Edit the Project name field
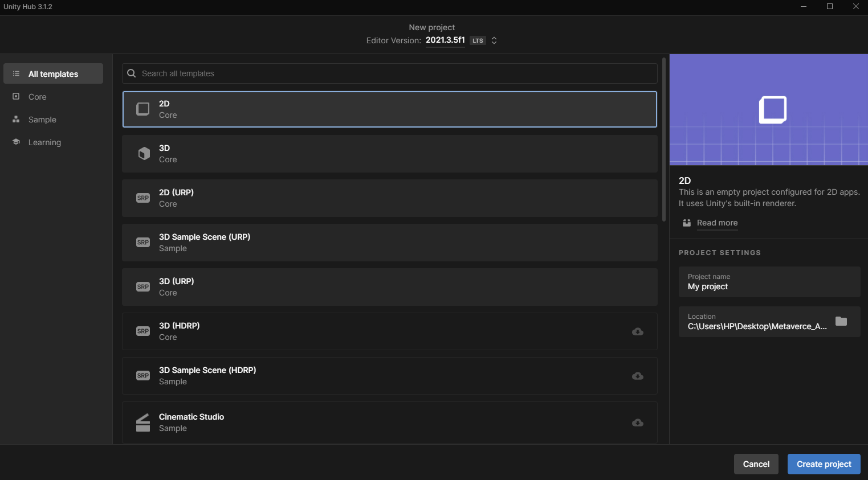 point(769,282)
